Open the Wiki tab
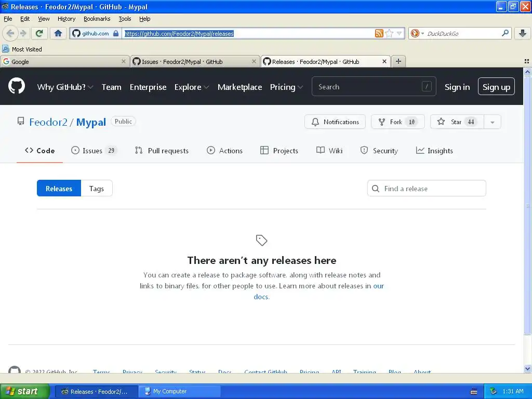Viewport: 532px width, 399px height. coord(329,151)
